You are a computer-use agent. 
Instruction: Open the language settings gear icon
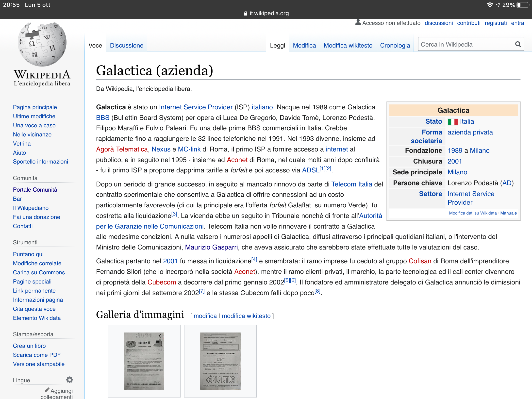[x=70, y=380]
